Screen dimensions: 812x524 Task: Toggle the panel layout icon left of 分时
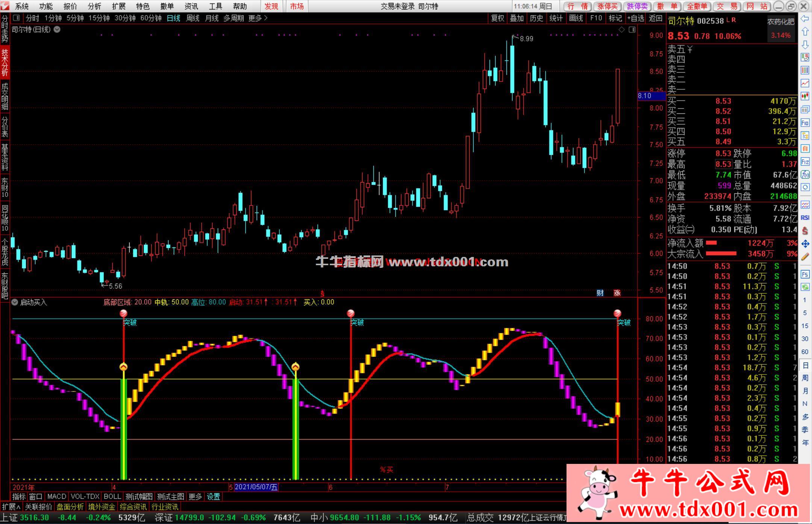click(16, 18)
